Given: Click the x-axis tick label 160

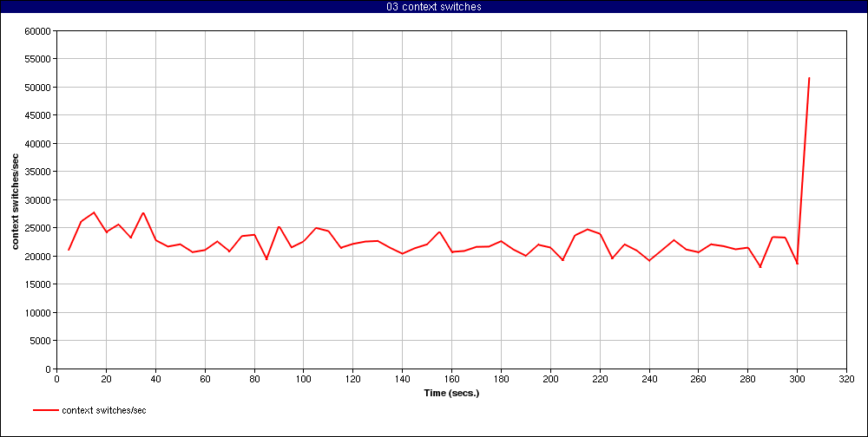Looking at the screenshot, I should pyautogui.click(x=451, y=380).
